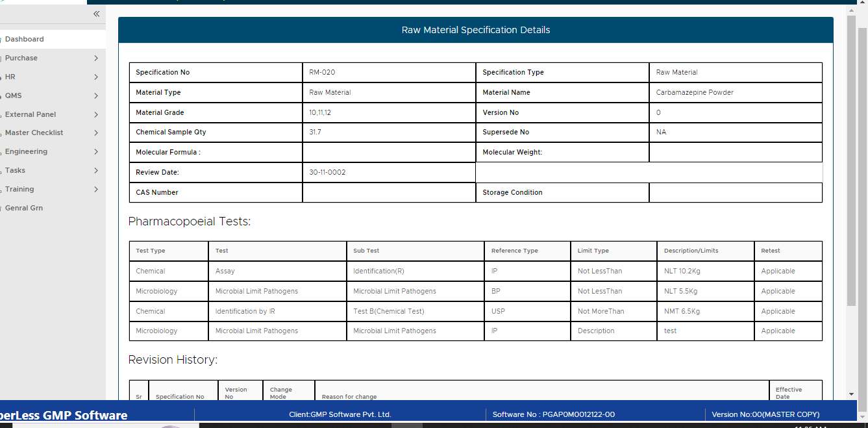Click scrollbar down arrow
Viewport: 868px width, 428px height.
852,394
